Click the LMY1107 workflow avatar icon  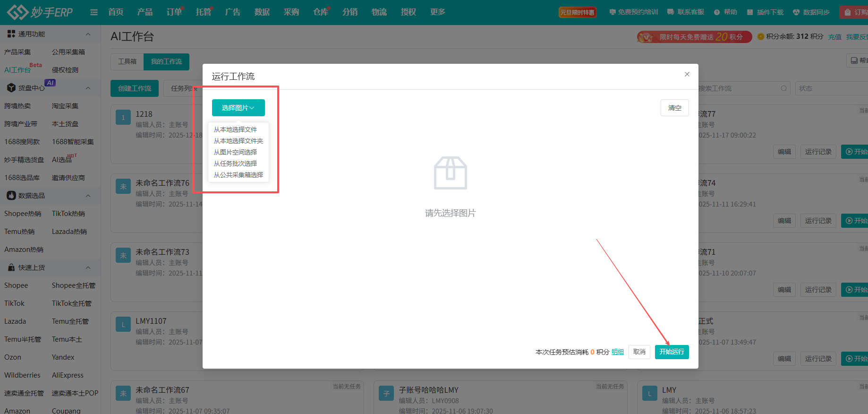tap(123, 325)
